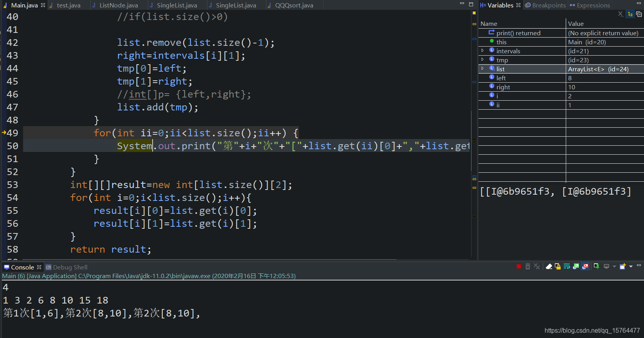Click the value 10 of right
644x338 pixels.
572,87
